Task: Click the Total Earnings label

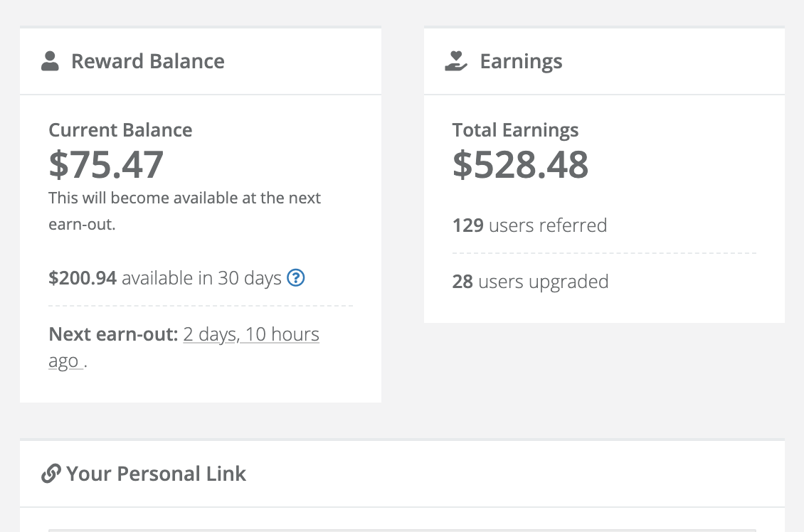Action: (x=515, y=130)
